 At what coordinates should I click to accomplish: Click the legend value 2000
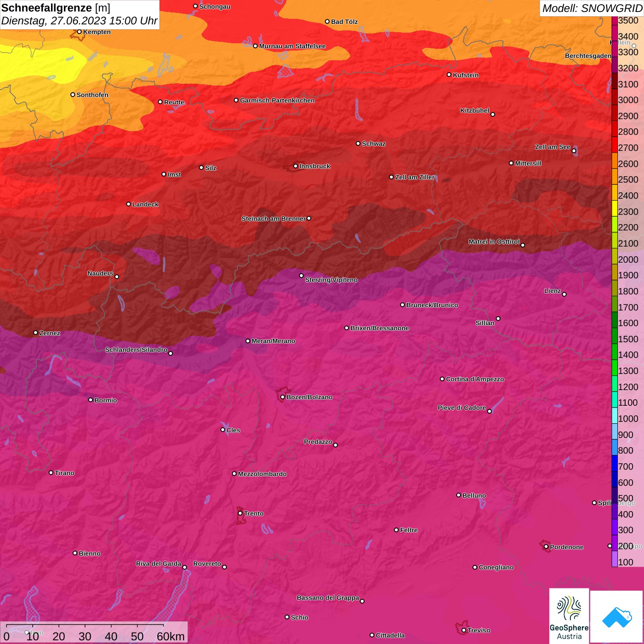point(628,259)
